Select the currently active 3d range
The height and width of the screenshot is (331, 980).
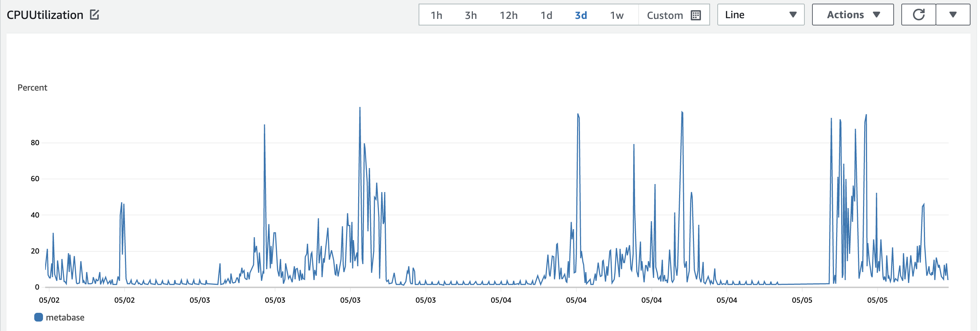tap(581, 15)
